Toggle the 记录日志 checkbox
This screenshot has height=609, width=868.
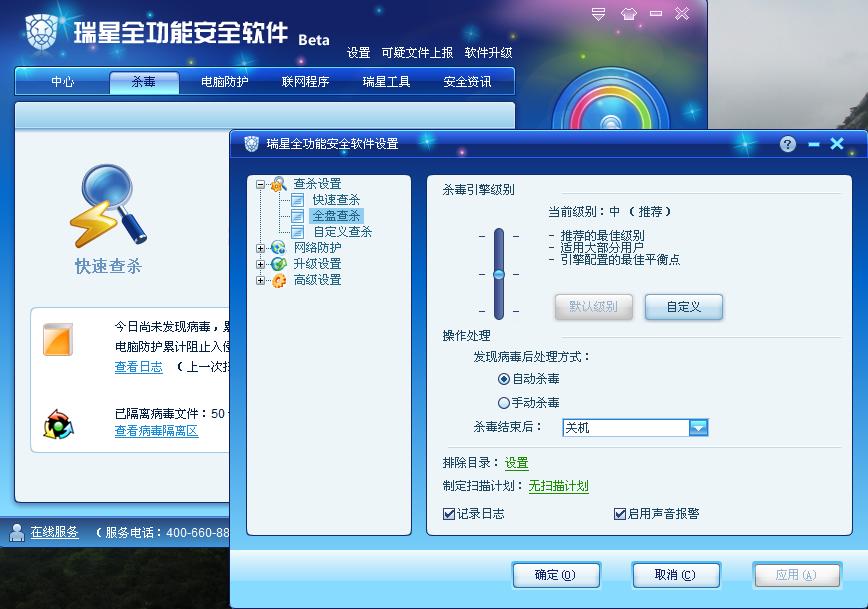pyautogui.click(x=449, y=514)
